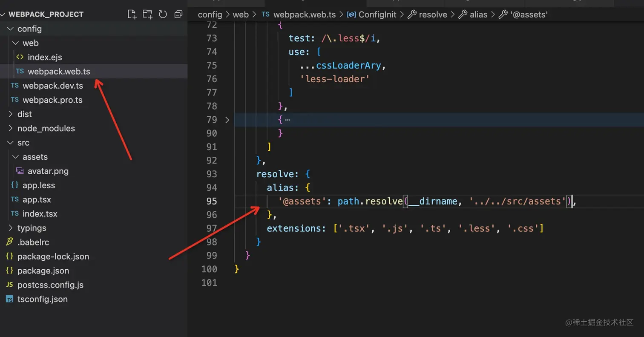Click the braces icon beside app.less
Viewport: 644px width, 337px height.
14,185
